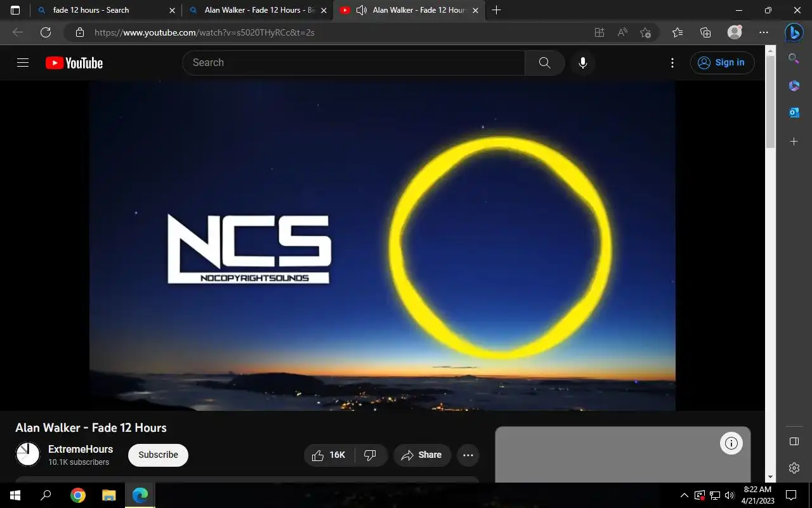Add this page to favorites

coord(645,32)
